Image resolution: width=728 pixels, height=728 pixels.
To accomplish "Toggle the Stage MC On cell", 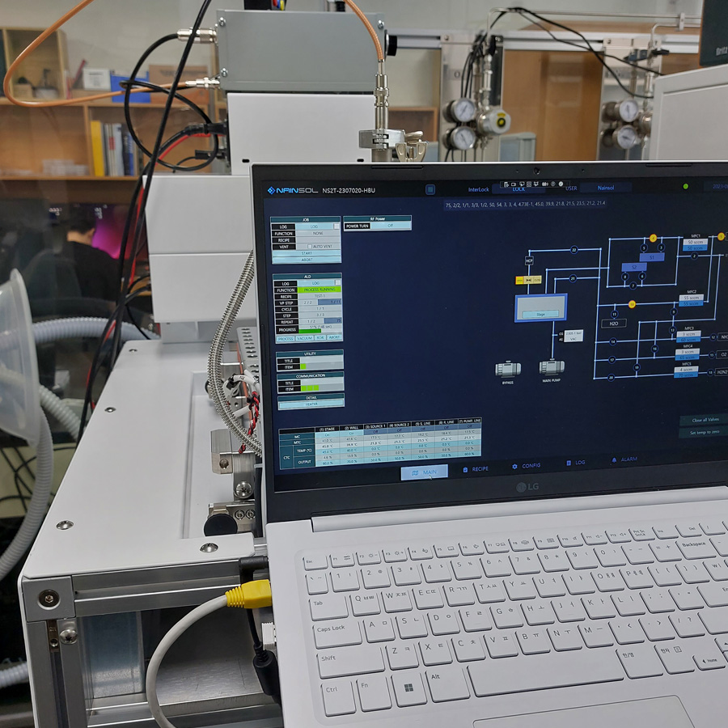I will click(x=328, y=434).
